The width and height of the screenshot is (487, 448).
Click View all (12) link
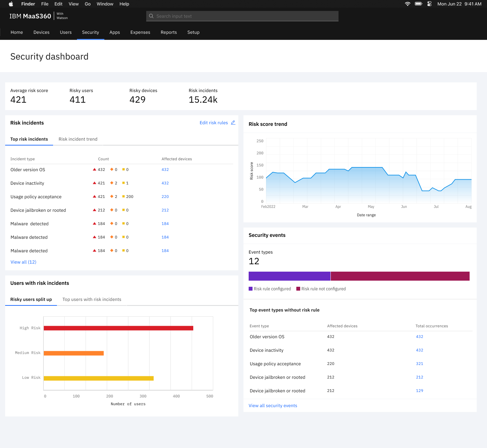pos(24,262)
